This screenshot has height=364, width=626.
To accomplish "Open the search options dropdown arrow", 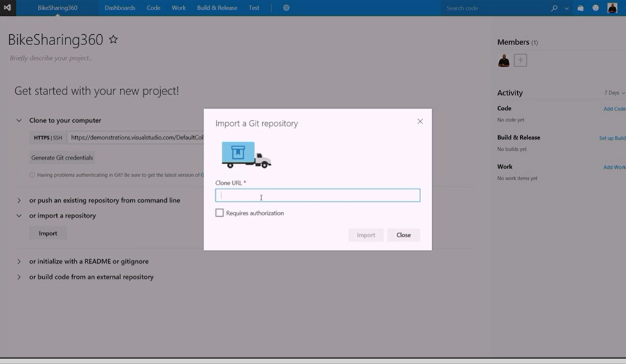I will (x=567, y=9).
